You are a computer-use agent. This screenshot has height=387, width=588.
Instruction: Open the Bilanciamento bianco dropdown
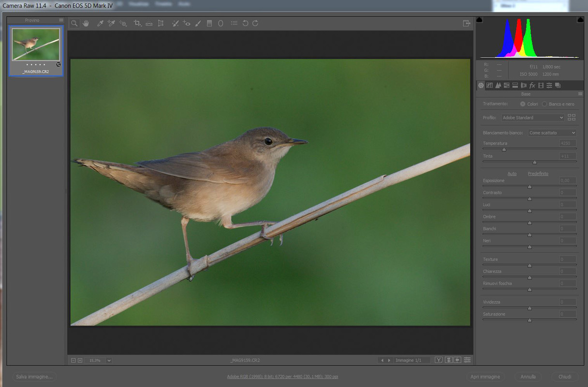552,133
